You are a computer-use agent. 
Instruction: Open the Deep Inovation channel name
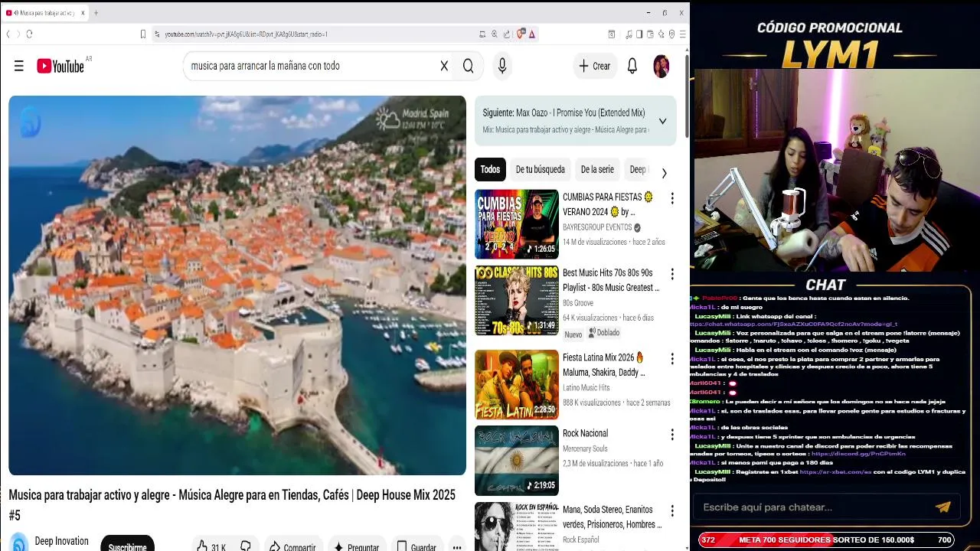pos(61,541)
